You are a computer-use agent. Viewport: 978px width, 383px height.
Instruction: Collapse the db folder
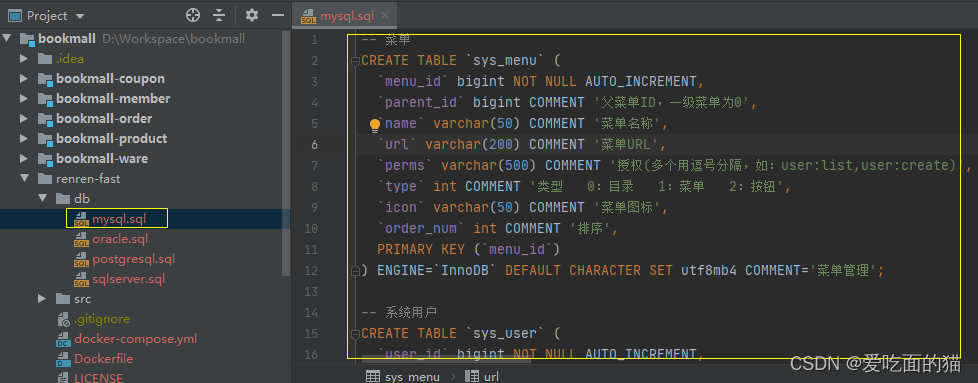tap(42, 198)
